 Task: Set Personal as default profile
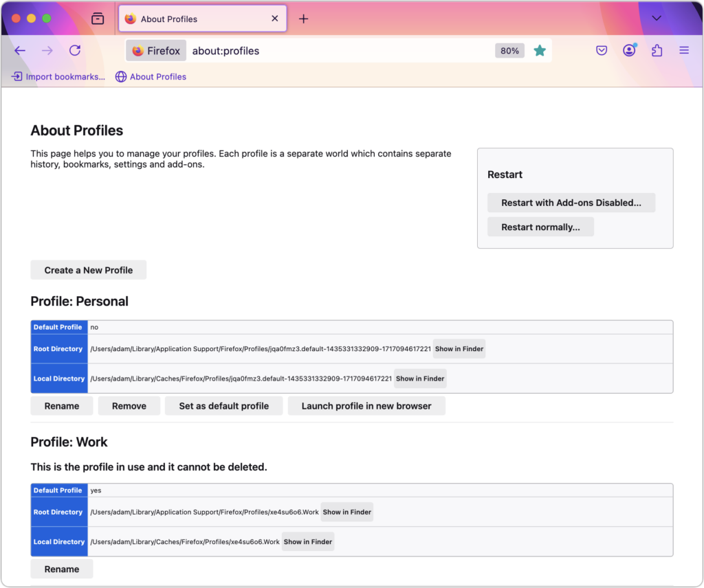(223, 406)
